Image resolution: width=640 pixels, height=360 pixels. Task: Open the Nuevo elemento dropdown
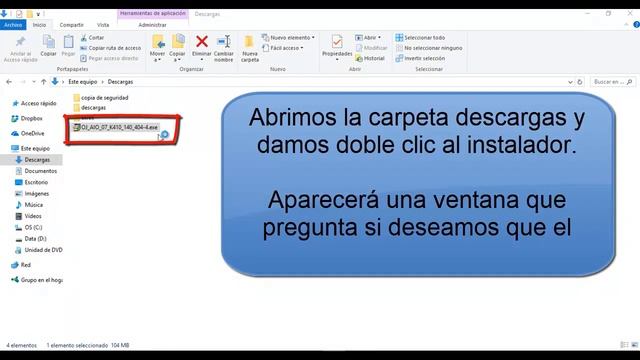pyautogui.click(x=288, y=38)
